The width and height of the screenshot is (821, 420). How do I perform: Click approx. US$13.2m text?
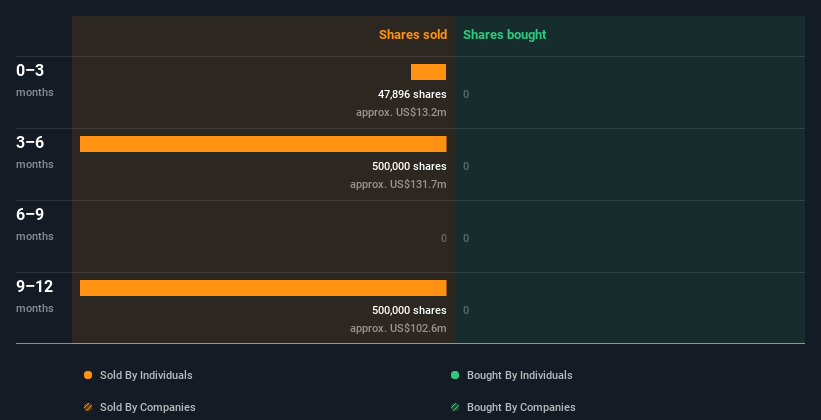tap(401, 113)
